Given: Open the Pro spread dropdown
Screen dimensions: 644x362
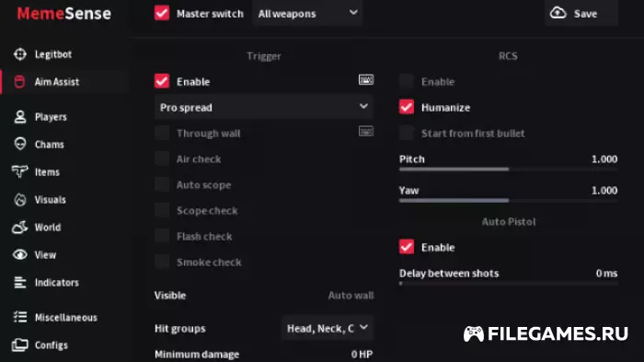Looking at the screenshot, I should point(264,107).
